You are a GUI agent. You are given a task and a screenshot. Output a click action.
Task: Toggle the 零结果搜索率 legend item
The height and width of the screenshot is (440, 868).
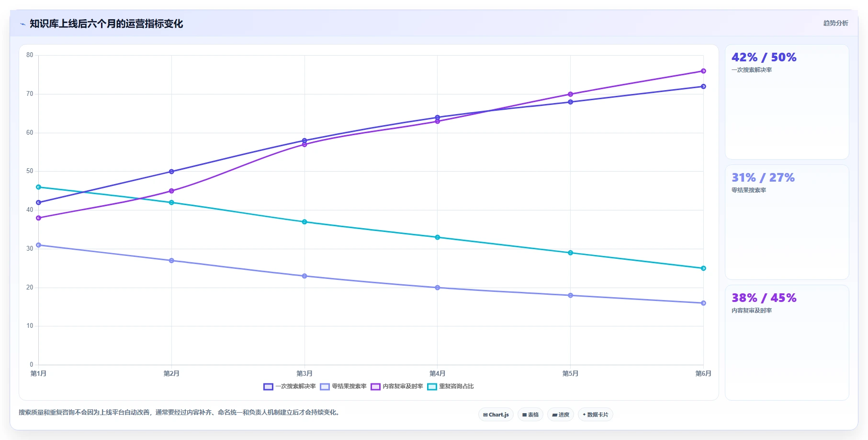point(343,387)
